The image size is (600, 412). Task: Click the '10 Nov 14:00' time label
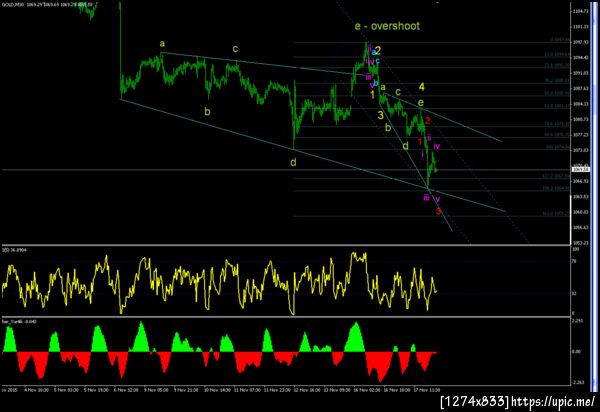(x=217, y=390)
